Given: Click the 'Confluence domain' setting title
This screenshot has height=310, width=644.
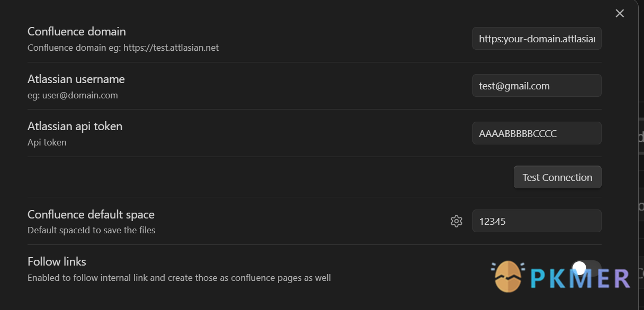Looking at the screenshot, I should tap(77, 32).
